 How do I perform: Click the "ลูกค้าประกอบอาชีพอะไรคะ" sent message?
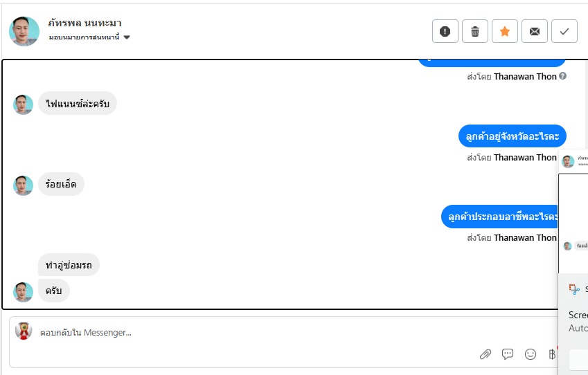501,217
